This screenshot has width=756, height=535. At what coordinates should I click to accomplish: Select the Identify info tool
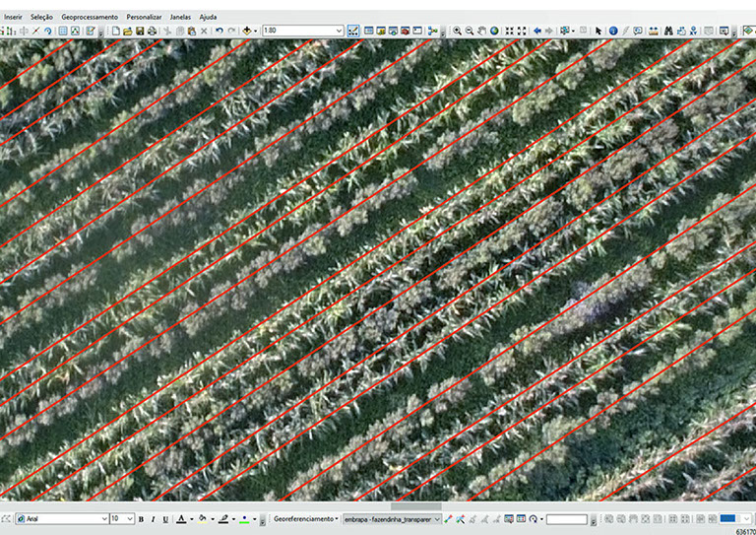coord(613,32)
